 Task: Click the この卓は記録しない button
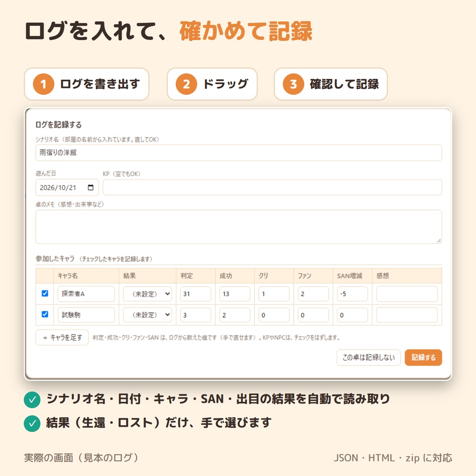point(369,357)
